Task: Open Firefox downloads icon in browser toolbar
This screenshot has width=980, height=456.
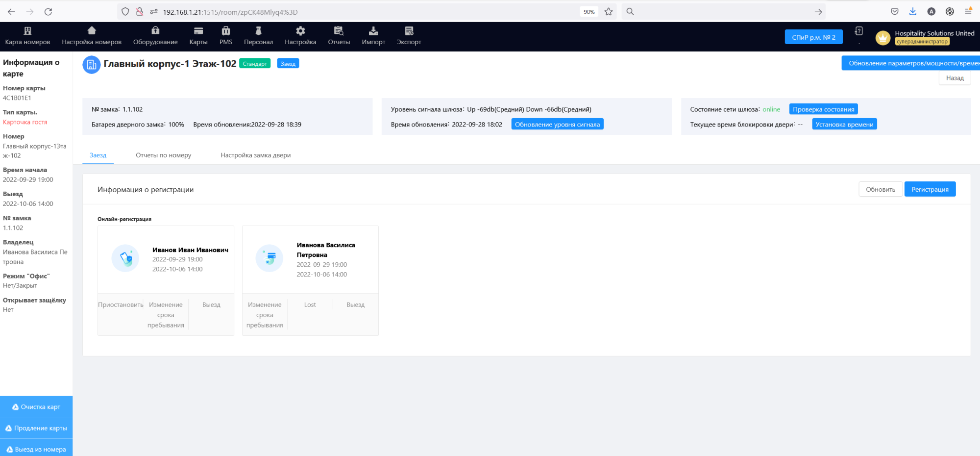Action: click(x=913, y=11)
